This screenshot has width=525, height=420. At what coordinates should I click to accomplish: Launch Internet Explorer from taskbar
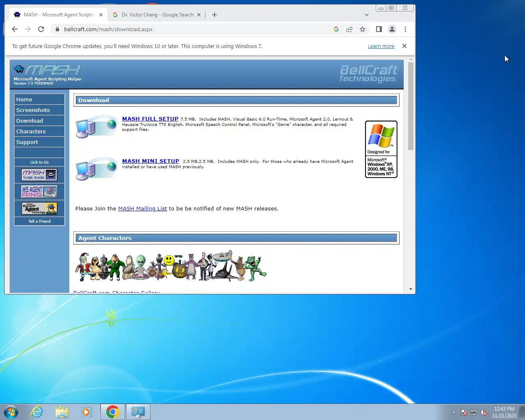tap(37, 412)
